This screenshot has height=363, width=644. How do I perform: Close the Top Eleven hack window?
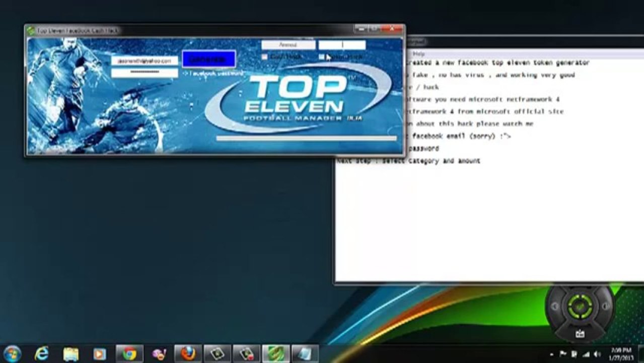click(392, 29)
